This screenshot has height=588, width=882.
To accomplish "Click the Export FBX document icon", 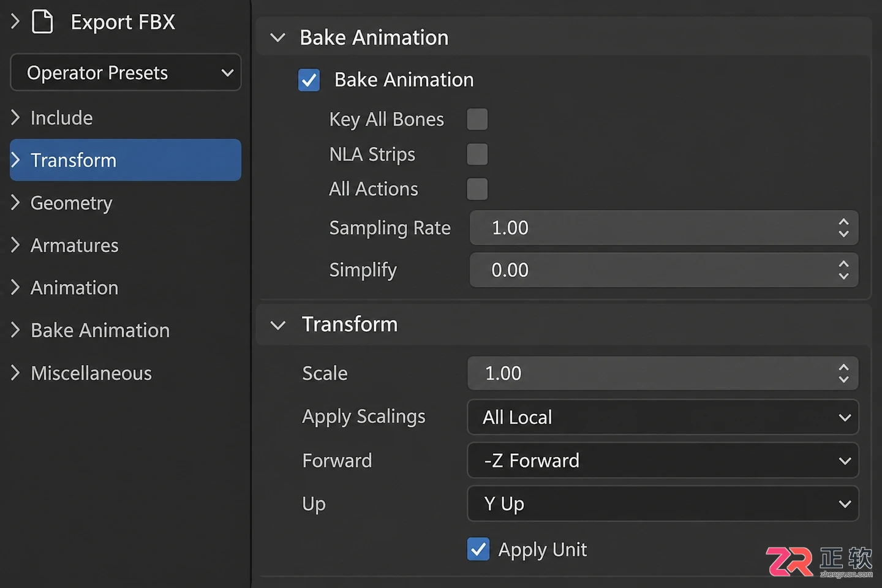I will click(x=42, y=21).
